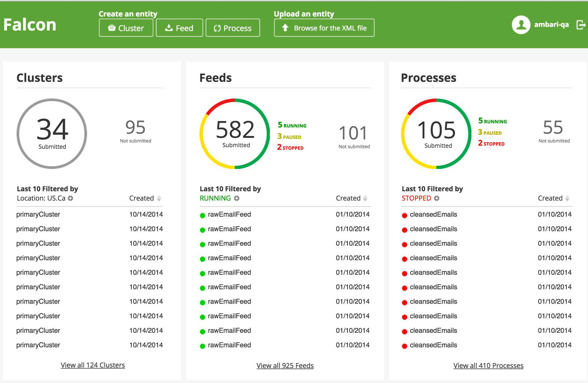Open the ambari-qa username menu
The image size is (588, 383).
tap(551, 25)
